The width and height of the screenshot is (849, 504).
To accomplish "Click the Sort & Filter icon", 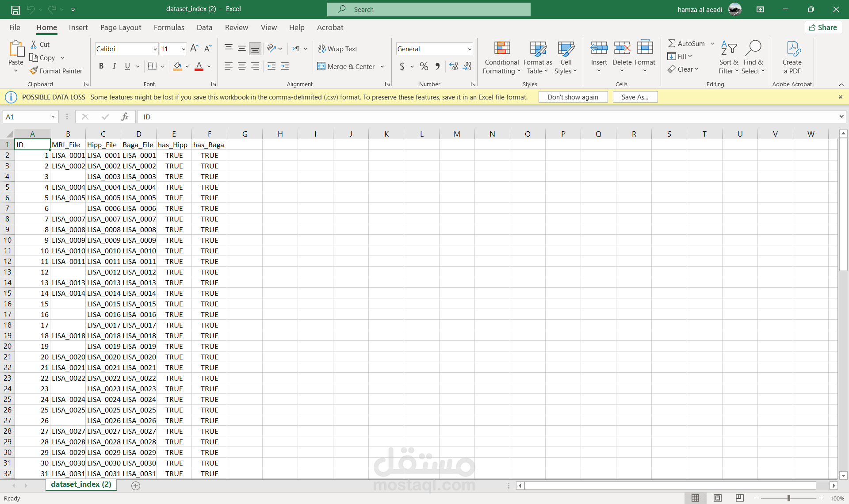I will pos(728,49).
